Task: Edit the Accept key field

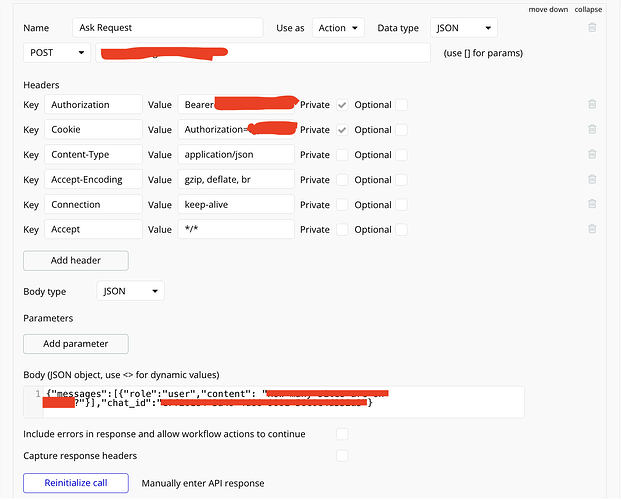Action: [93, 229]
